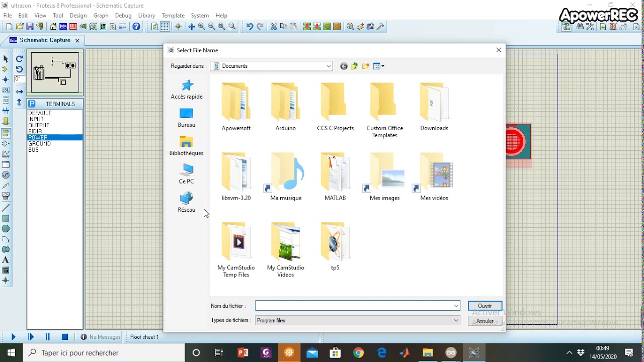Screen dimensions: 644x362
Task: Open the Template menu
Action: 173,16
